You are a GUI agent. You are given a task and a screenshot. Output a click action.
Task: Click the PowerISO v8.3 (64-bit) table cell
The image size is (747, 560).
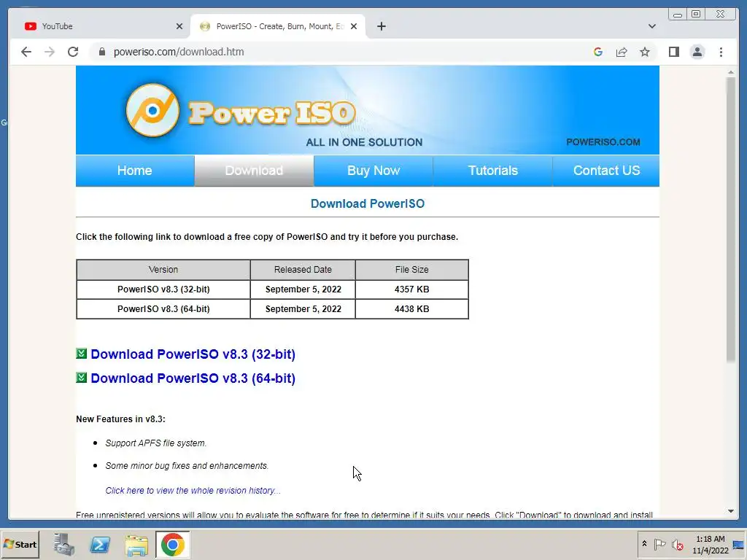click(163, 309)
